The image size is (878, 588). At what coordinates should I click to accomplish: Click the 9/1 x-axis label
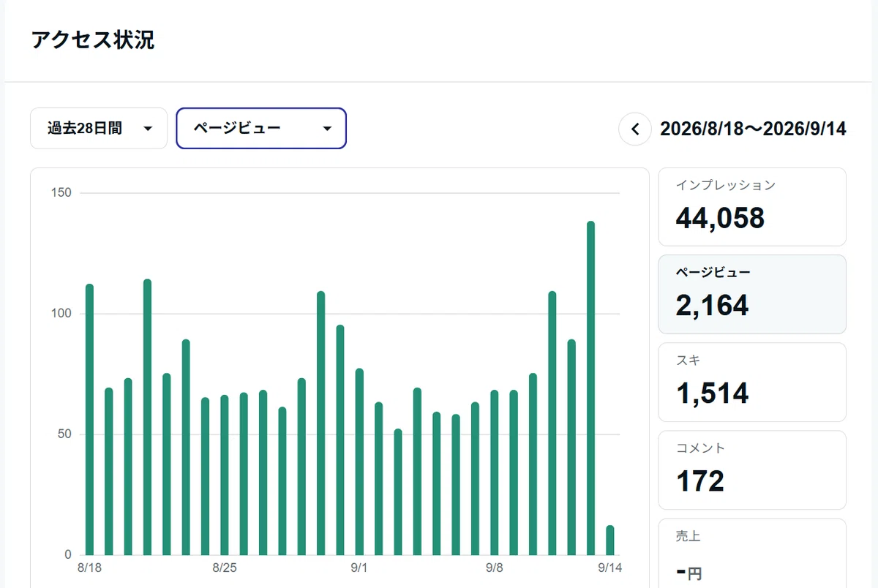tap(359, 568)
